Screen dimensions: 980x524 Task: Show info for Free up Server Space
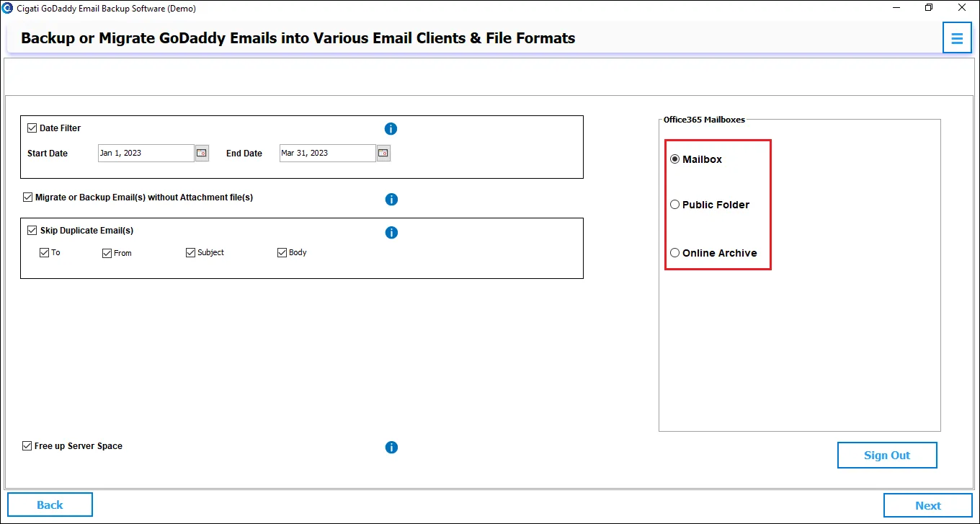[x=391, y=448]
